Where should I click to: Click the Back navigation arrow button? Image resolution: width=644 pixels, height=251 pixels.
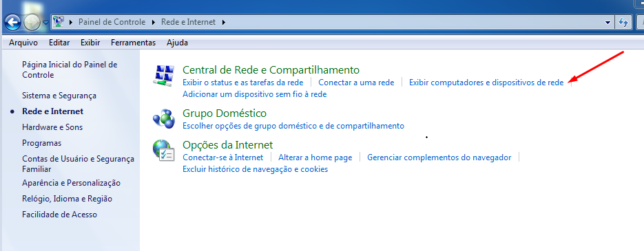coord(12,22)
